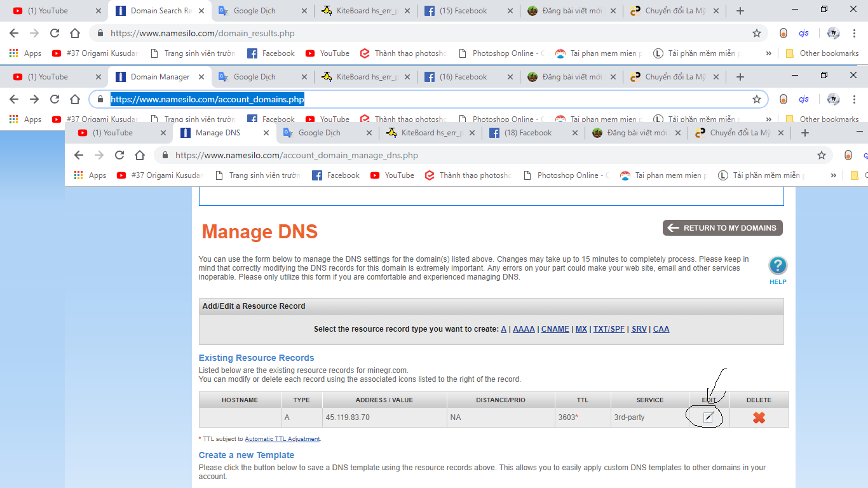Go back in the Domain Manager window

point(14,99)
